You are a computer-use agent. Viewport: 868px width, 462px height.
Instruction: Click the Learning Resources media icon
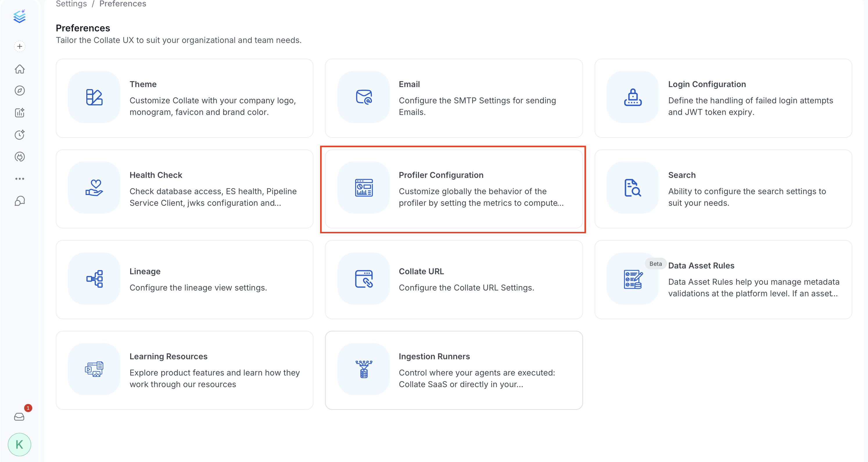(94, 369)
